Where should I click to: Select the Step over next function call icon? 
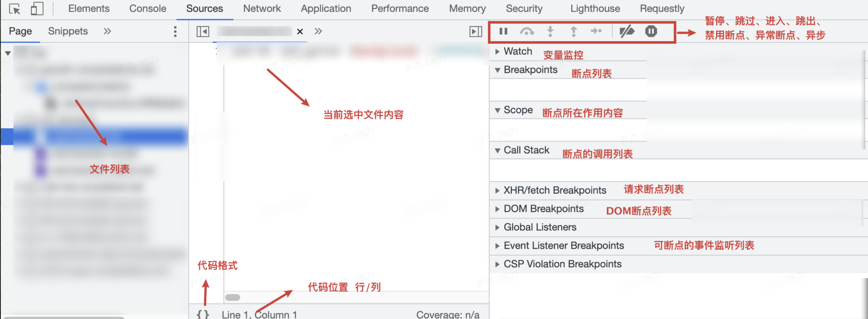pyautogui.click(x=527, y=31)
